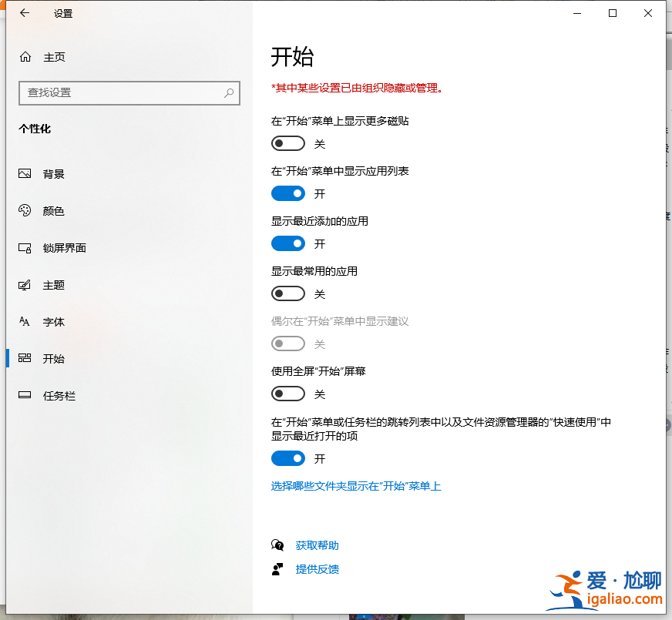Turn off 显示最近添加的应用
672x620 pixels.
287,243
